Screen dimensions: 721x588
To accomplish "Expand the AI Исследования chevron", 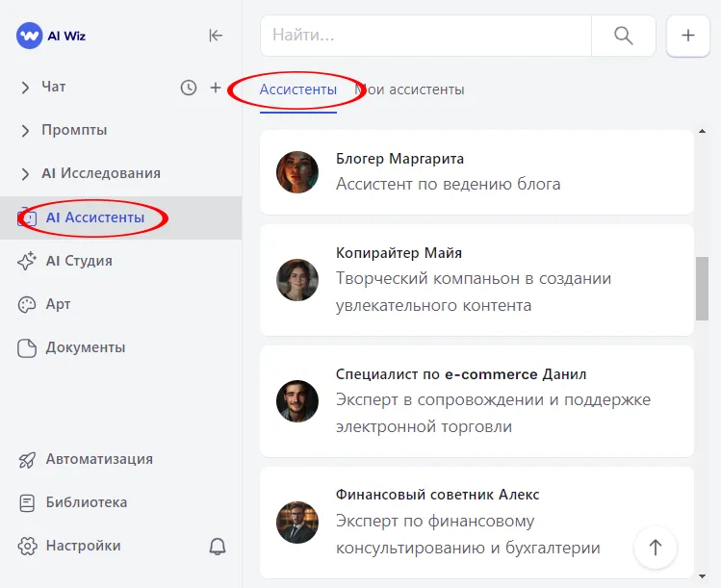I will (x=25, y=174).
